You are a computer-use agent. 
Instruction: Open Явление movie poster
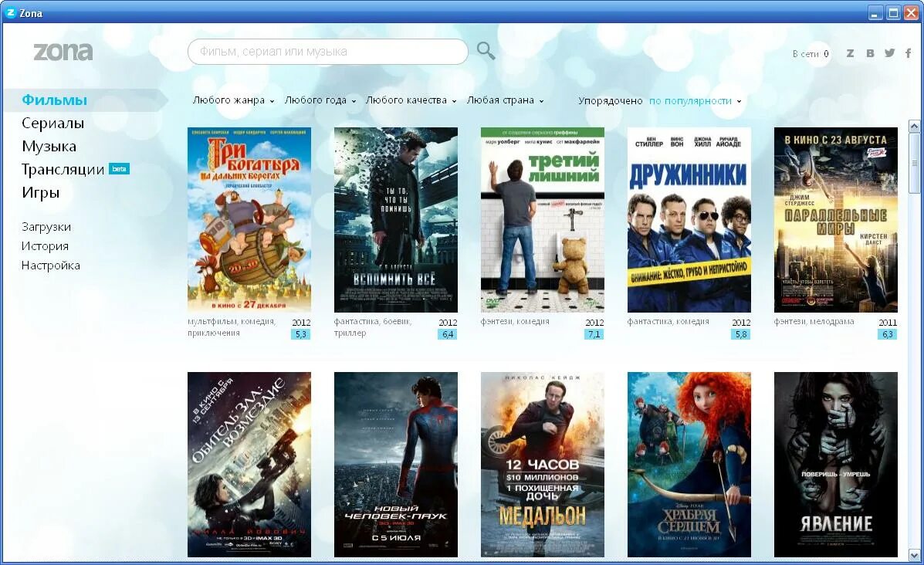[x=835, y=464]
